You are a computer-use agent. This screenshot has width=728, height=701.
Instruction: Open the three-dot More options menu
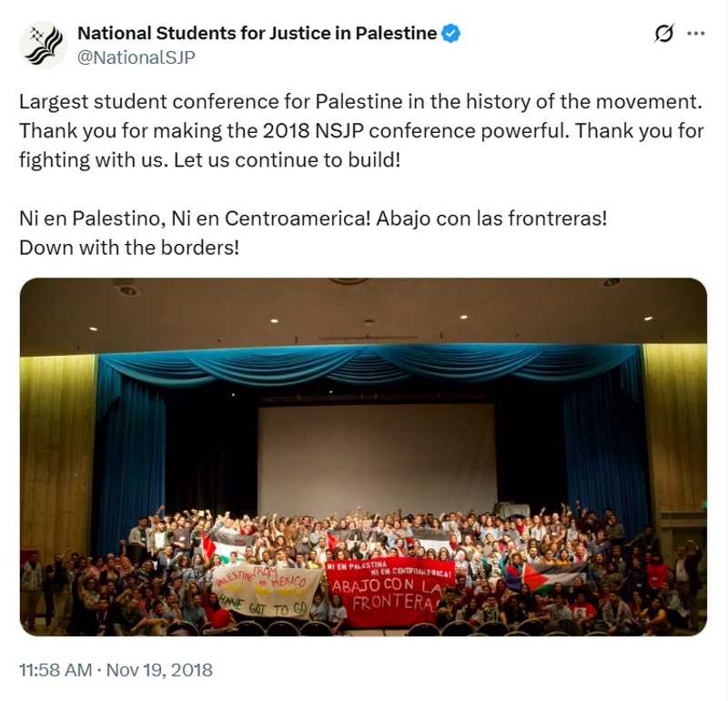pyautogui.click(x=696, y=34)
